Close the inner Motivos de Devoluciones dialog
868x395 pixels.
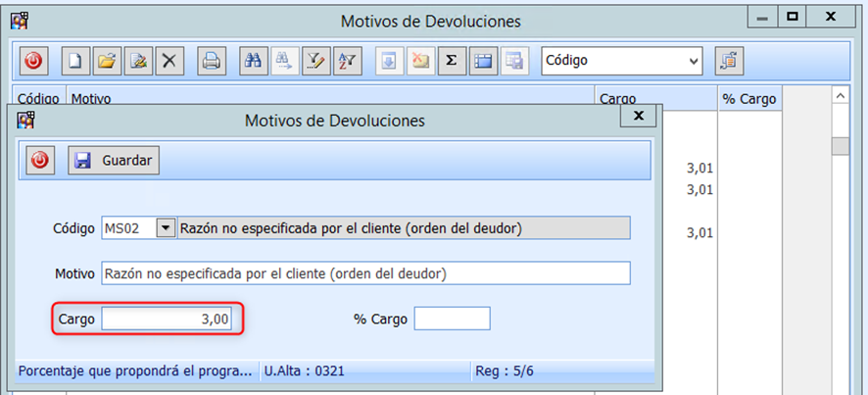point(639,116)
